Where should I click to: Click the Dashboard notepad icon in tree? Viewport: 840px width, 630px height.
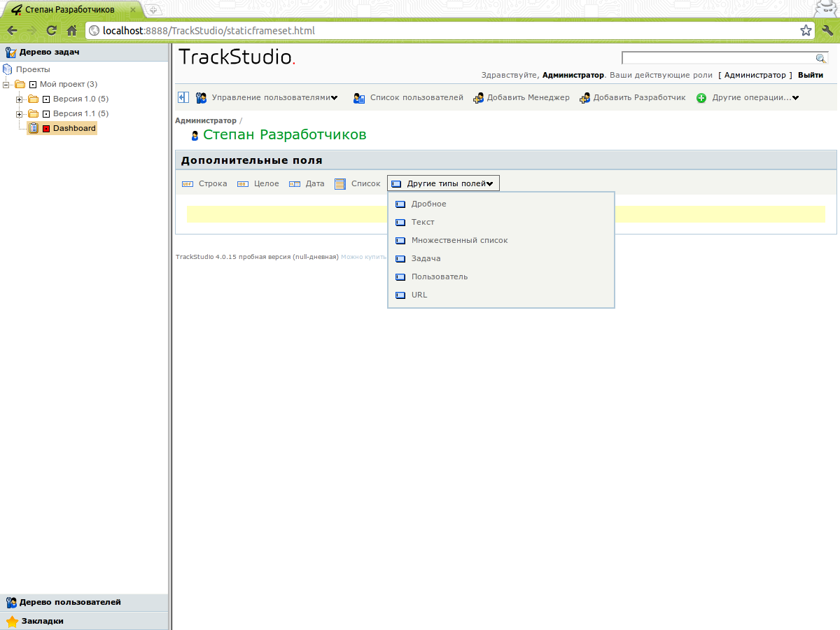[33, 128]
